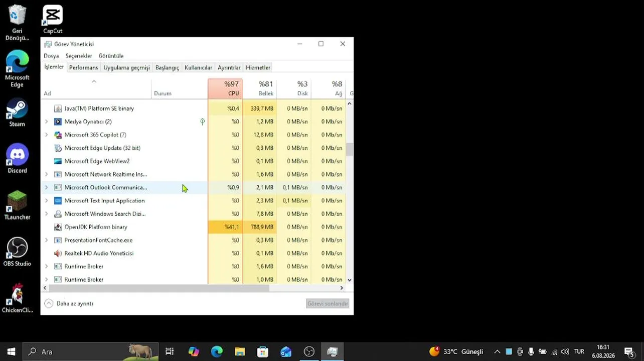
Task: Click the Ara search box on taskbar
Action: (x=91, y=351)
